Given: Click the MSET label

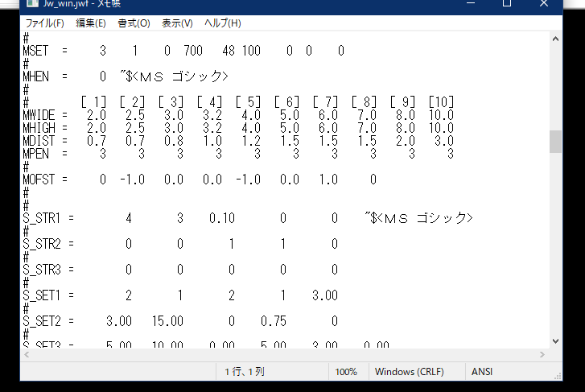Looking at the screenshot, I should point(35,51).
